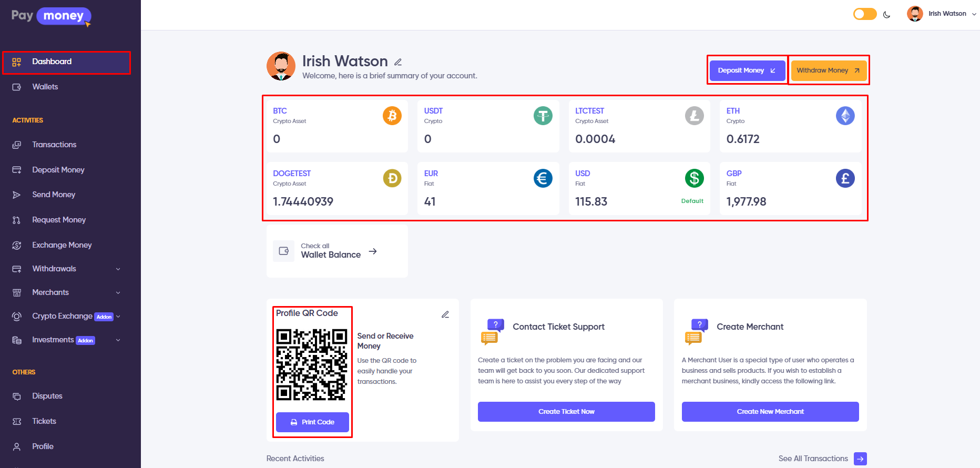Click the edit pencil next to Irish Watson
This screenshot has height=468, width=980.
click(398, 62)
